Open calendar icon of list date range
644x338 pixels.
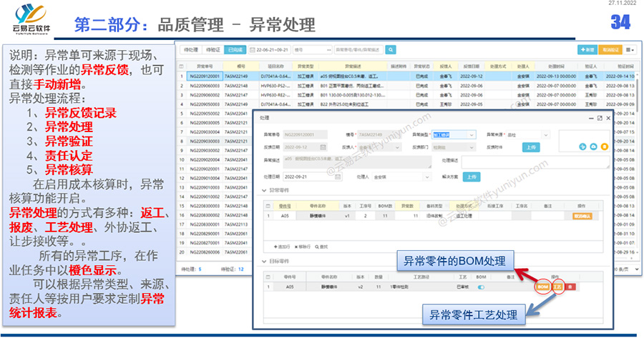253,50
